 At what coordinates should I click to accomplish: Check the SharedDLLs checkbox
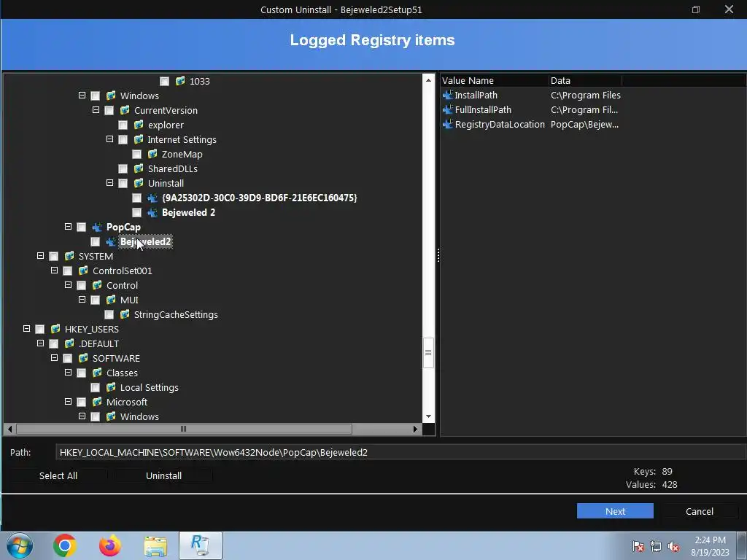coord(123,169)
